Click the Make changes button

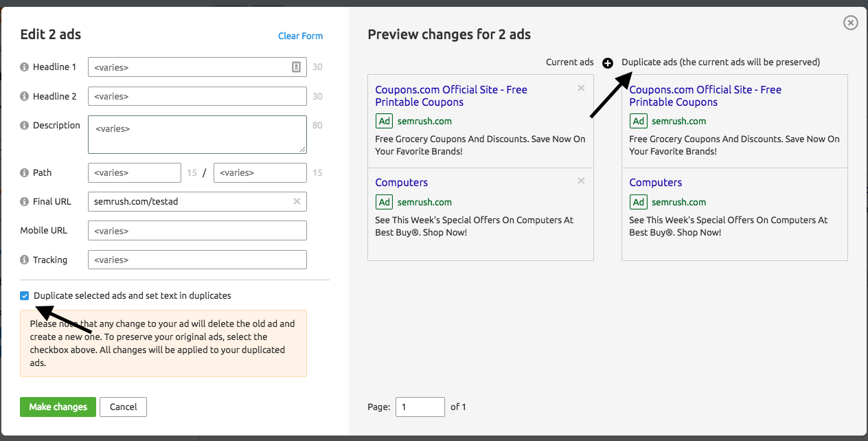click(x=58, y=407)
